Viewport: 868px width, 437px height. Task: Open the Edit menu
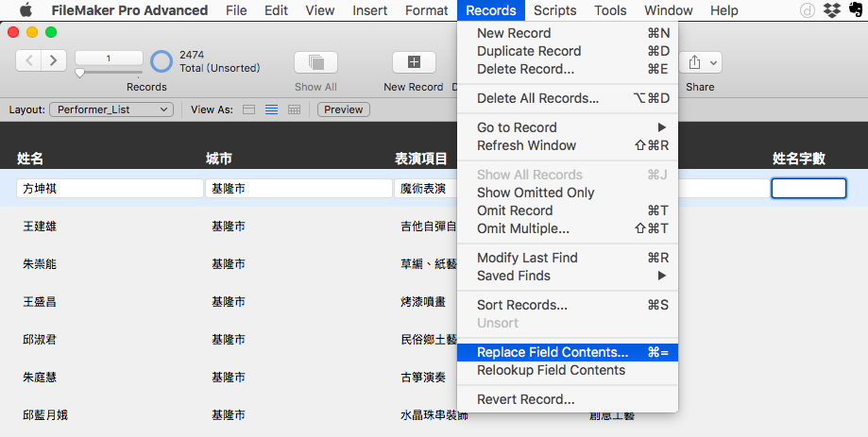point(276,10)
